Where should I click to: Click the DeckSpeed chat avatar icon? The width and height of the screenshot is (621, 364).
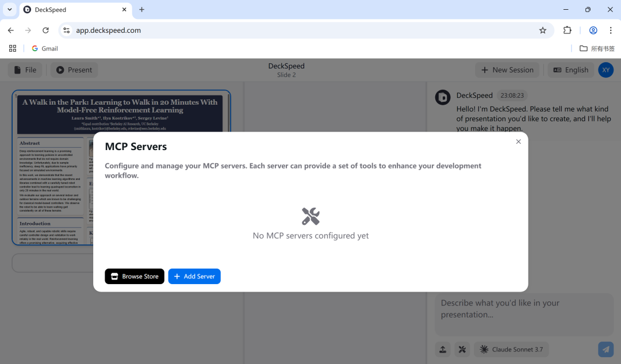(443, 97)
